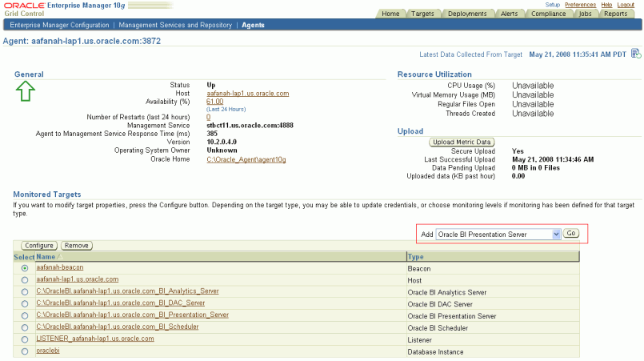Select radio for oraclebi database

pyautogui.click(x=25, y=351)
